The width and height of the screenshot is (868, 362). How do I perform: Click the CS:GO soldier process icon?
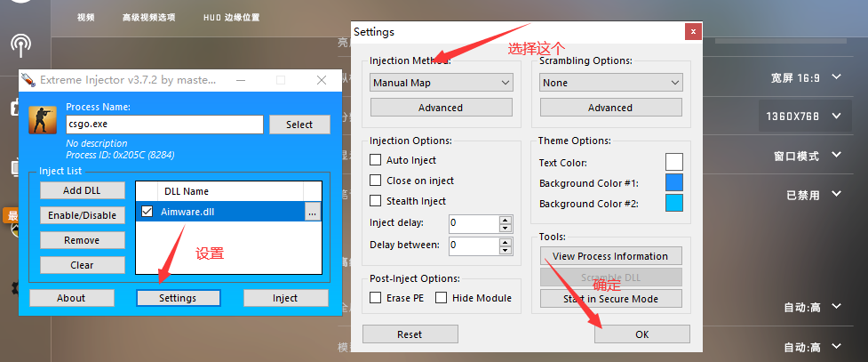point(43,119)
